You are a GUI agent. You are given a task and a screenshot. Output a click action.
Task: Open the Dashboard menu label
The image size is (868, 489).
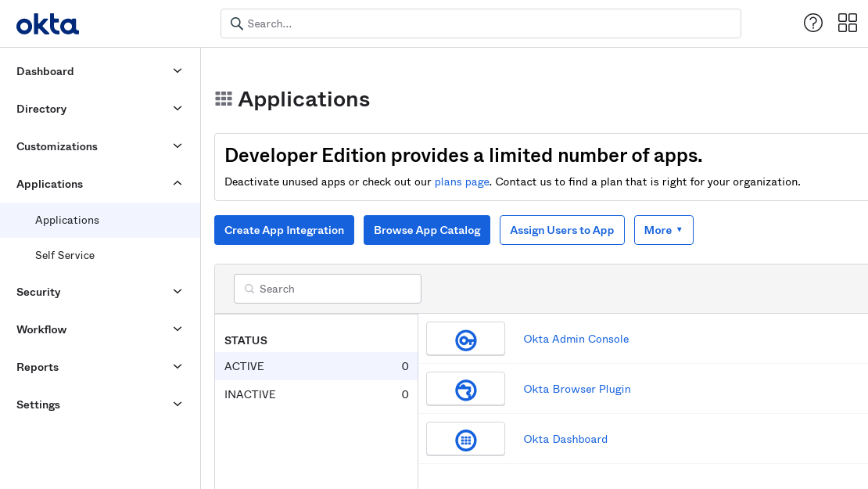point(45,71)
